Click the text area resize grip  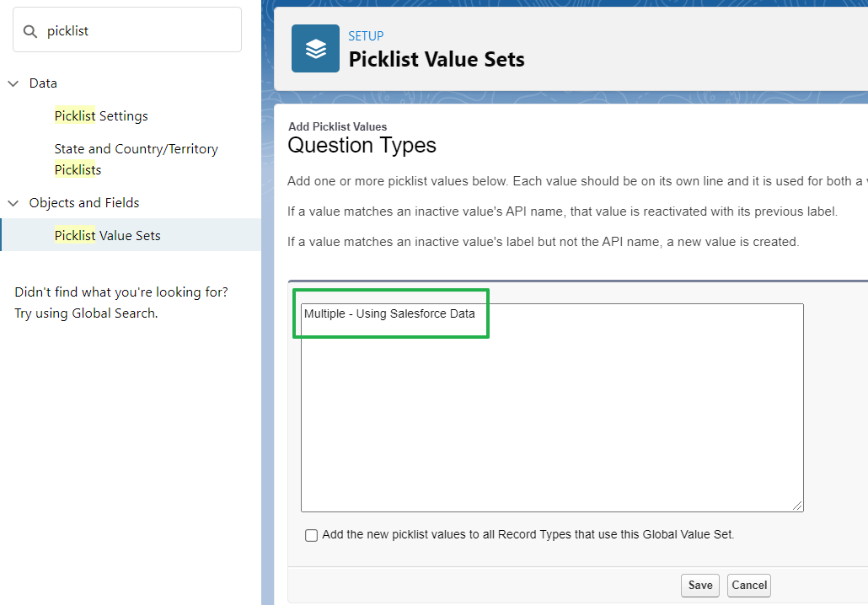point(797,506)
